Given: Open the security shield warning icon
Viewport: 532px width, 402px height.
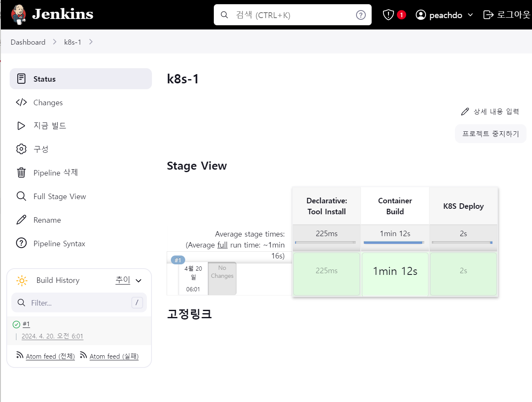Looking at the screenshot, I should 388,15.
